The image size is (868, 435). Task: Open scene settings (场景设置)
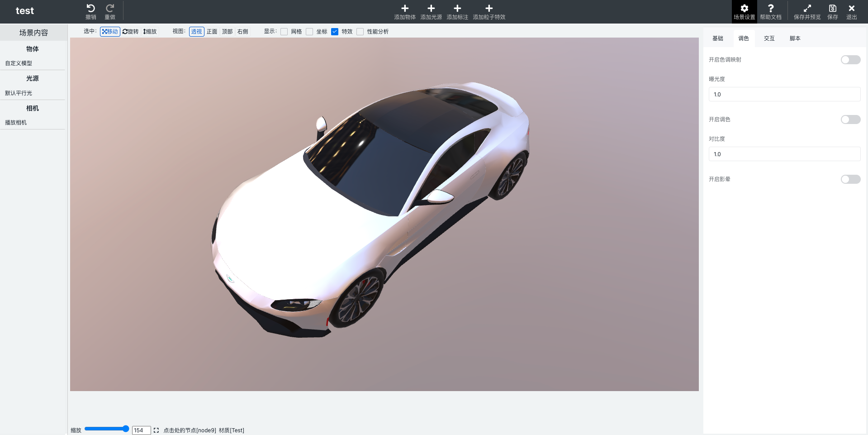(745, 12)
